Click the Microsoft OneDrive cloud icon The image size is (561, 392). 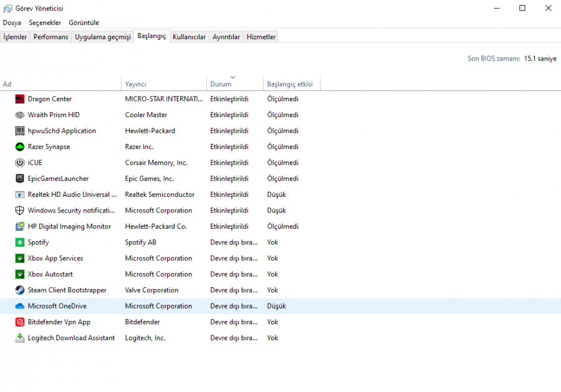coord(19,306)
